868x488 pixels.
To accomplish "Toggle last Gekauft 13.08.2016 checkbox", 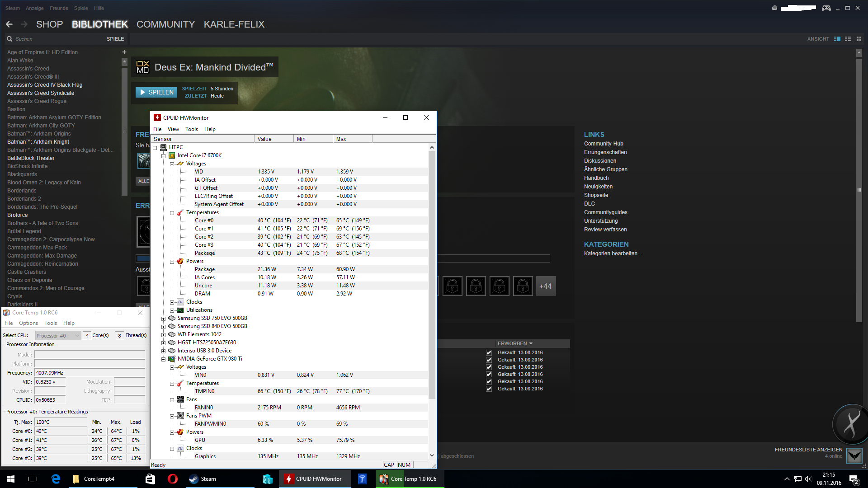I will (x=489, y=389).
